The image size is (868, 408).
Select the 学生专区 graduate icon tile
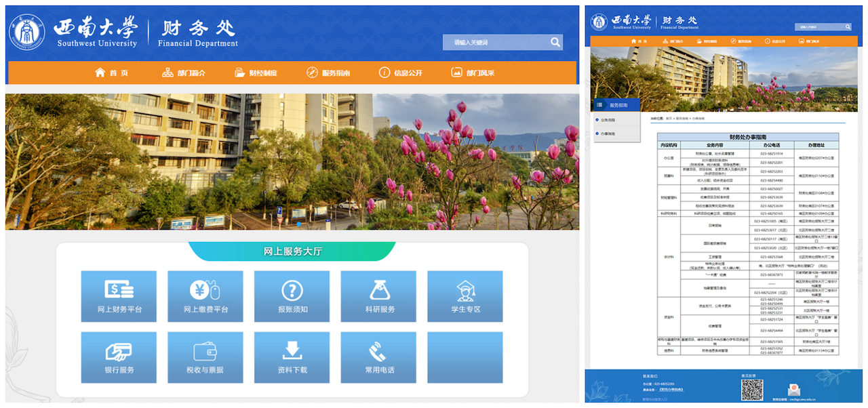(465, 296)
